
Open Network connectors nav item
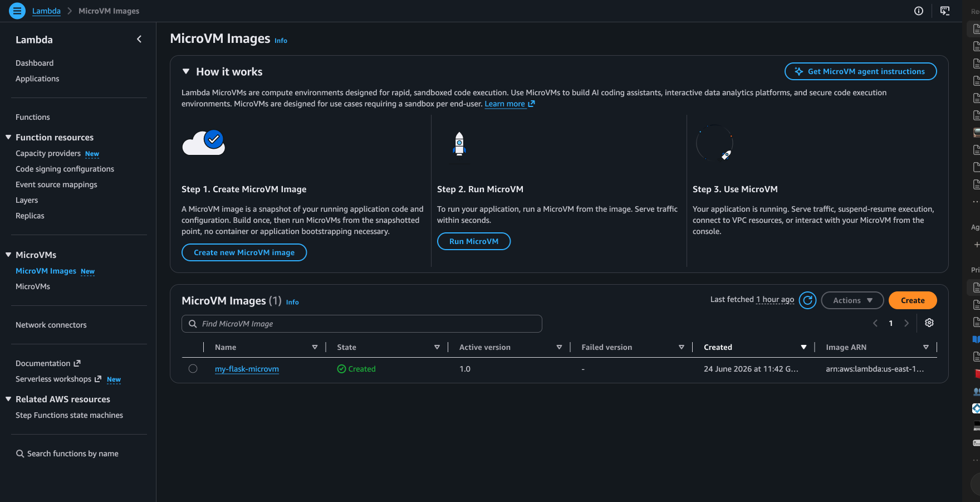coord(51,325)
